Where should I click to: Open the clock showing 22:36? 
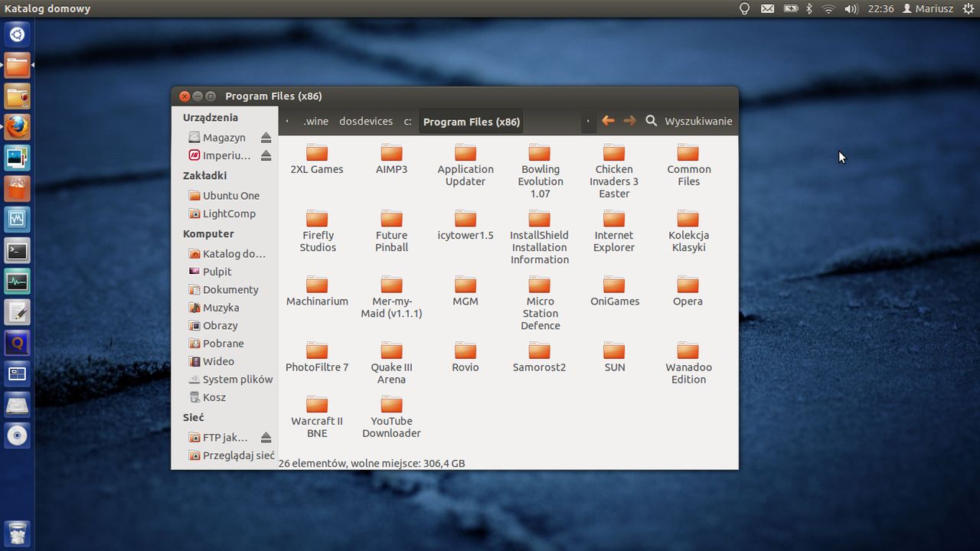[x=881, y=8]
